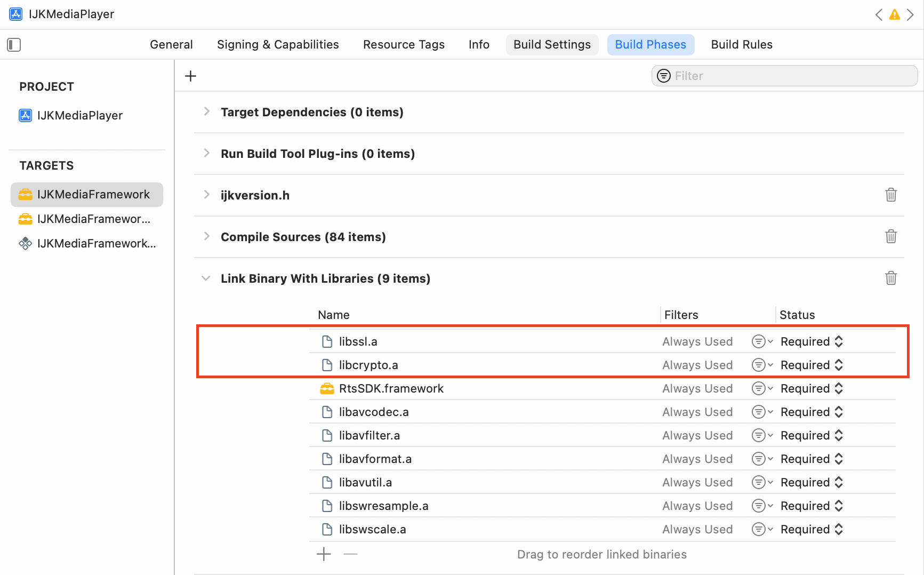This screenshot has width=924, height=575.
Task: Select the libcrypto.a library row
Action: 602,365
